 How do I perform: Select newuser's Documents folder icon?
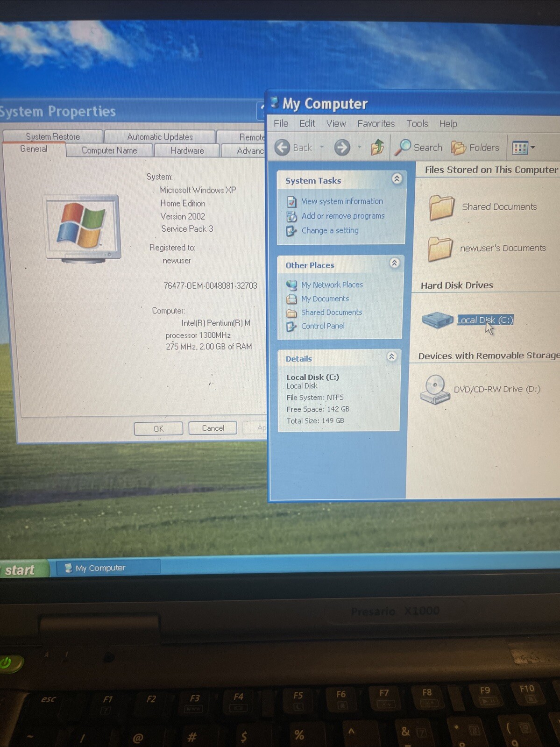(440, 249)
